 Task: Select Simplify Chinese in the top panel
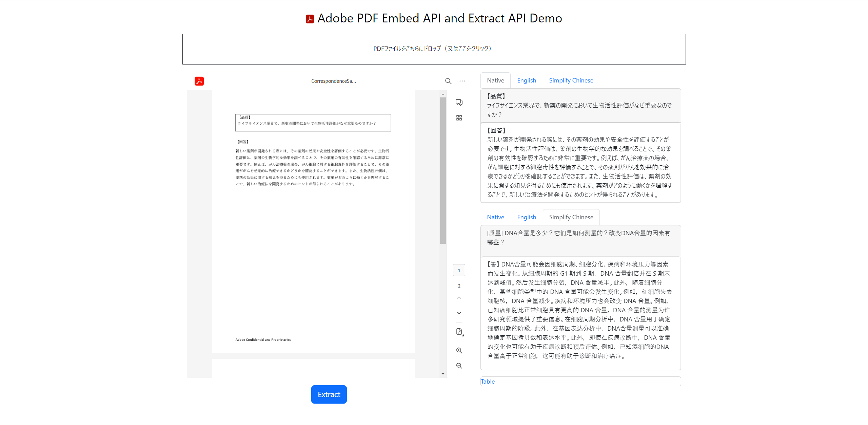[x=571, y=80]
